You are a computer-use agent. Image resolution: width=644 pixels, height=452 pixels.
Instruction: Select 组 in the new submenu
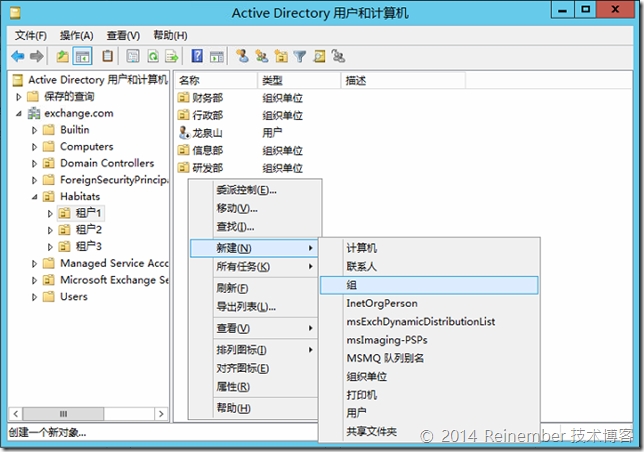point(429,285)
